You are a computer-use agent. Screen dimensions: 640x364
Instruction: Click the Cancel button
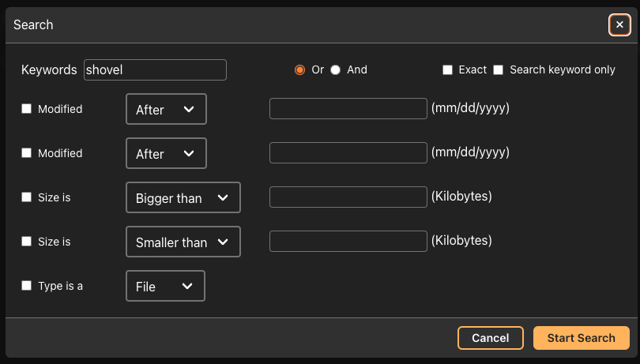[490, 338]
